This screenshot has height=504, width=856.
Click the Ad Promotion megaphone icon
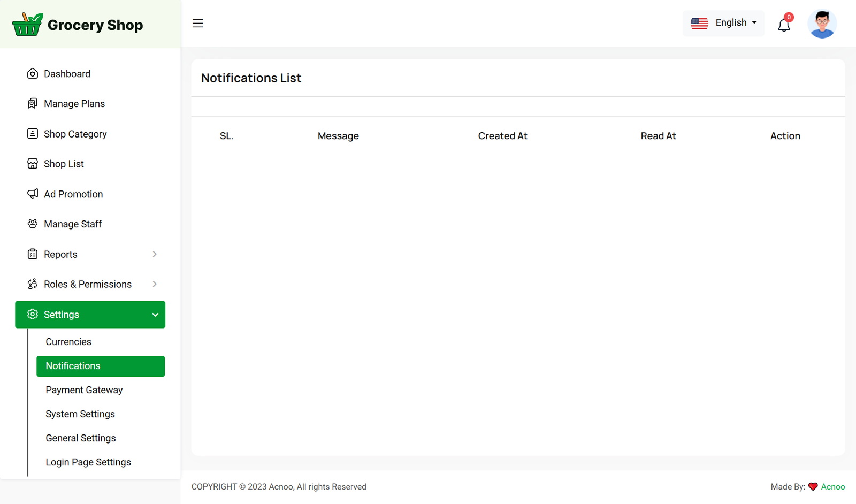click(33, 194)
